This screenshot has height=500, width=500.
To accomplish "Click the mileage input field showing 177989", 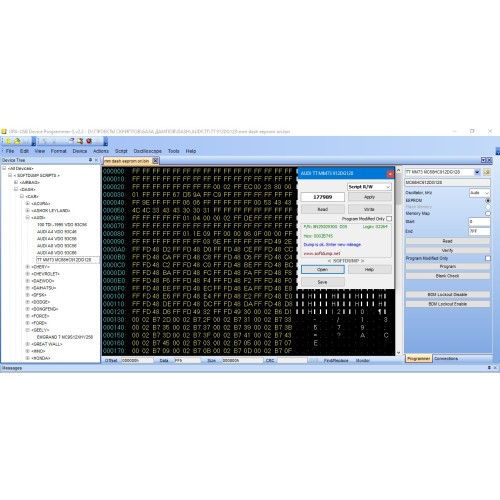I will coord(322,197).
